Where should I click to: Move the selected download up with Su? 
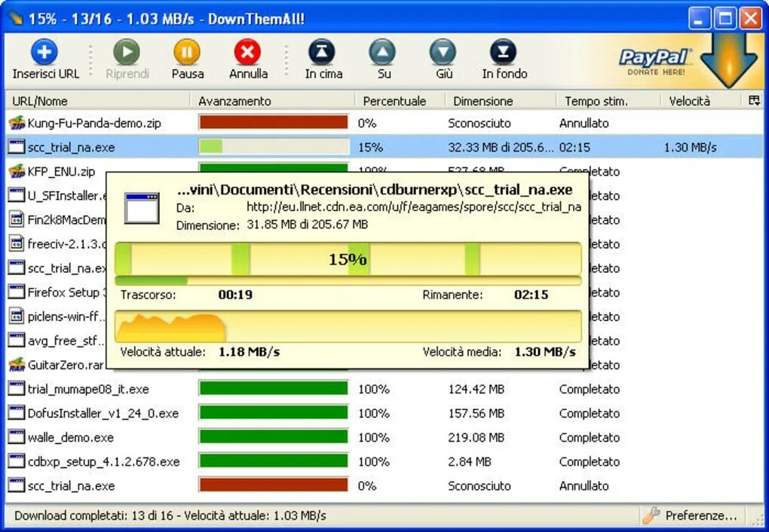coord(382,53)
